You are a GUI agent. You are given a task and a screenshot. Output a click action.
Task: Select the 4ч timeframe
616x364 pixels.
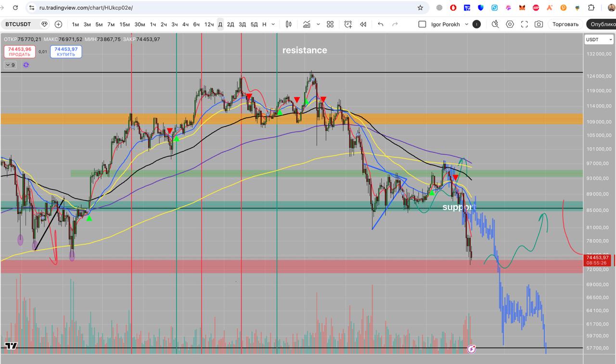pos(185,25)
